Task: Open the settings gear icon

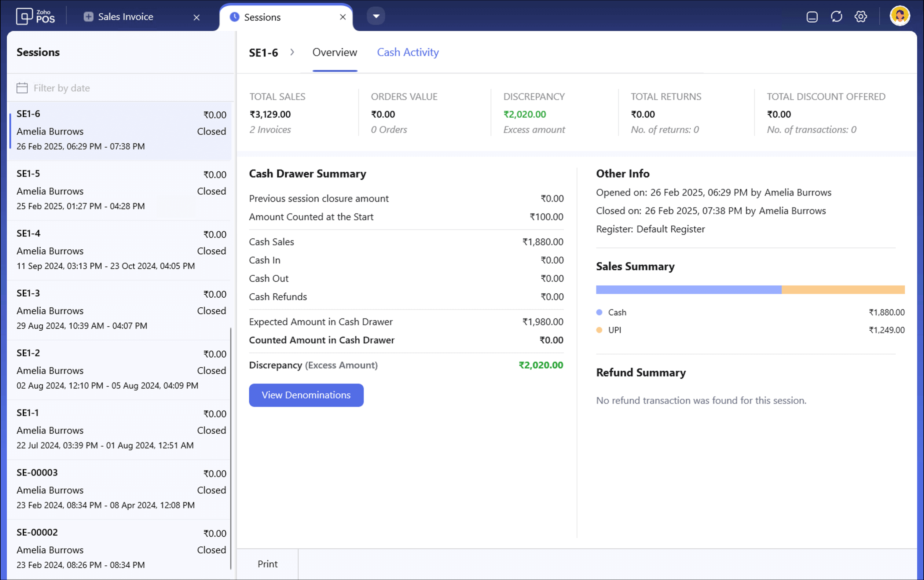Action: [x=861, y=17]
